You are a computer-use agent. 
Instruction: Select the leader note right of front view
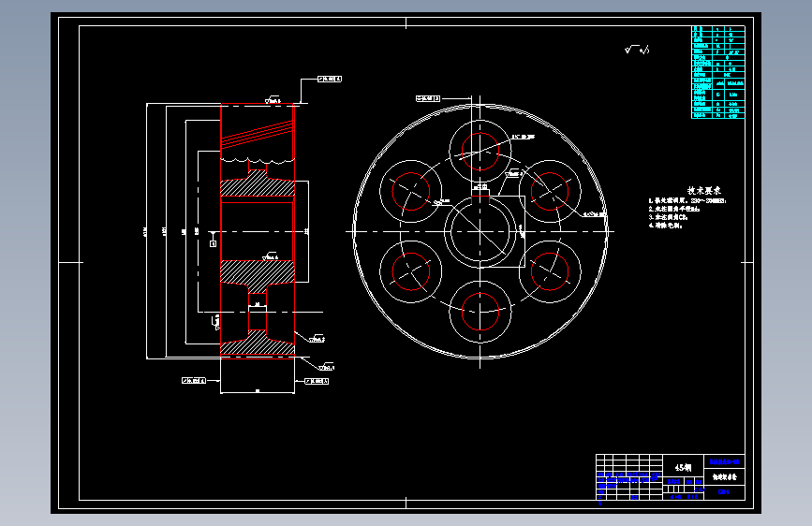(595, 213)
